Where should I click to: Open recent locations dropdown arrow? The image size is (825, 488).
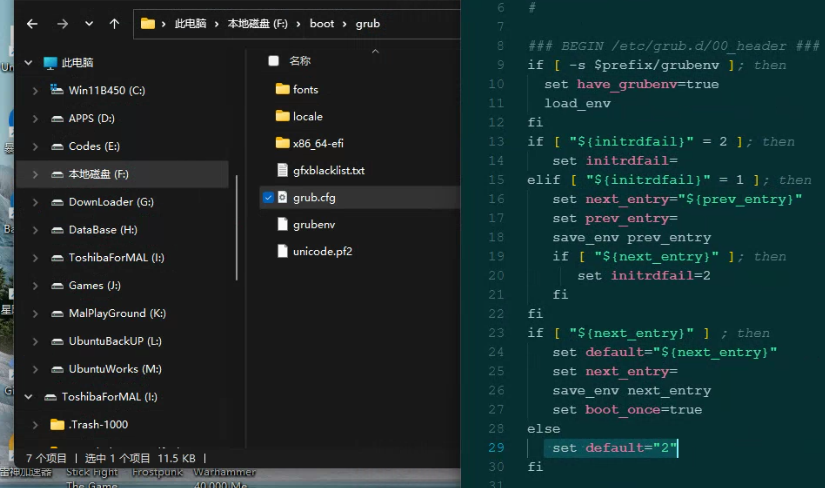pyautogui.click(x=89, y=24)
